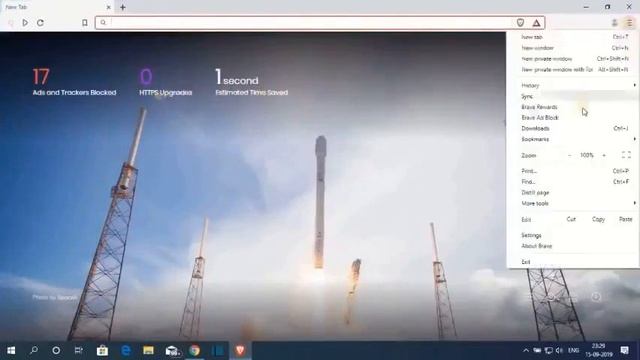
Task: Launch Microsoft Edge from taskbar
Action: tap(126, 350)
